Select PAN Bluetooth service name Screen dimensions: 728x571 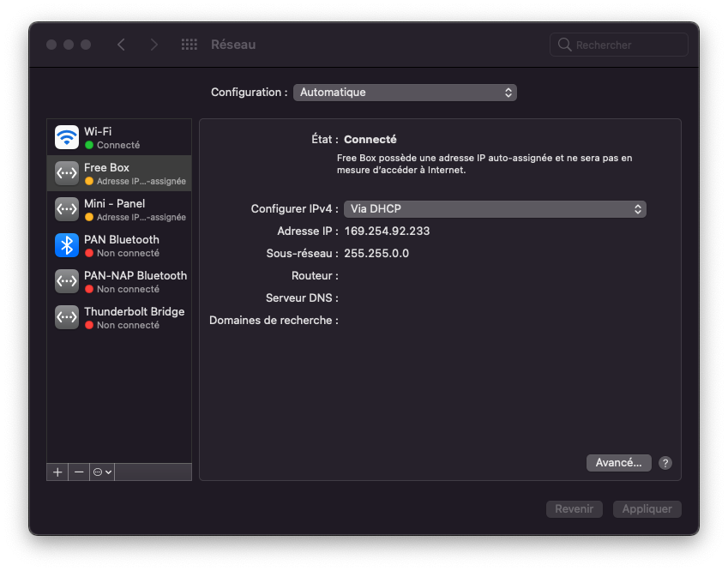point(122,239)
